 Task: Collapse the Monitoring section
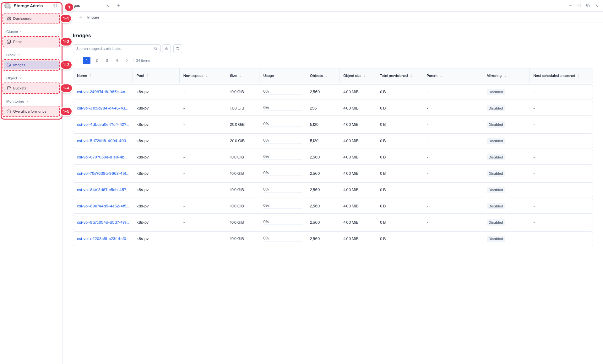click(x=18, y=101)
